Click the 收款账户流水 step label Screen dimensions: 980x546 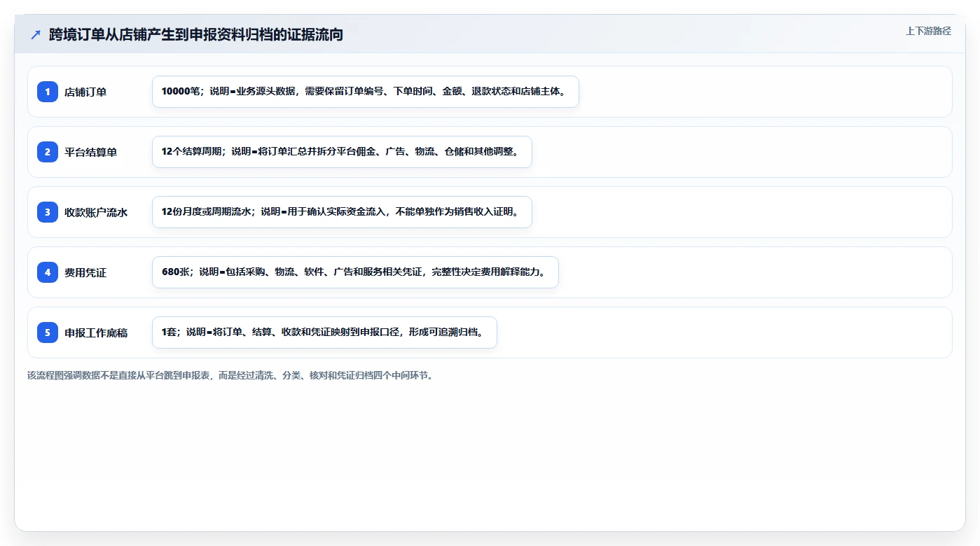coord(96,212)
